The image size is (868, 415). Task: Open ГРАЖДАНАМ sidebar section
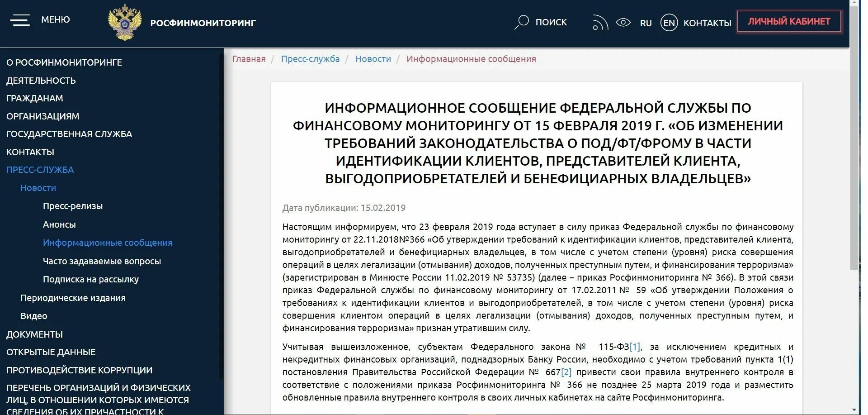click(x=35, y=98)
